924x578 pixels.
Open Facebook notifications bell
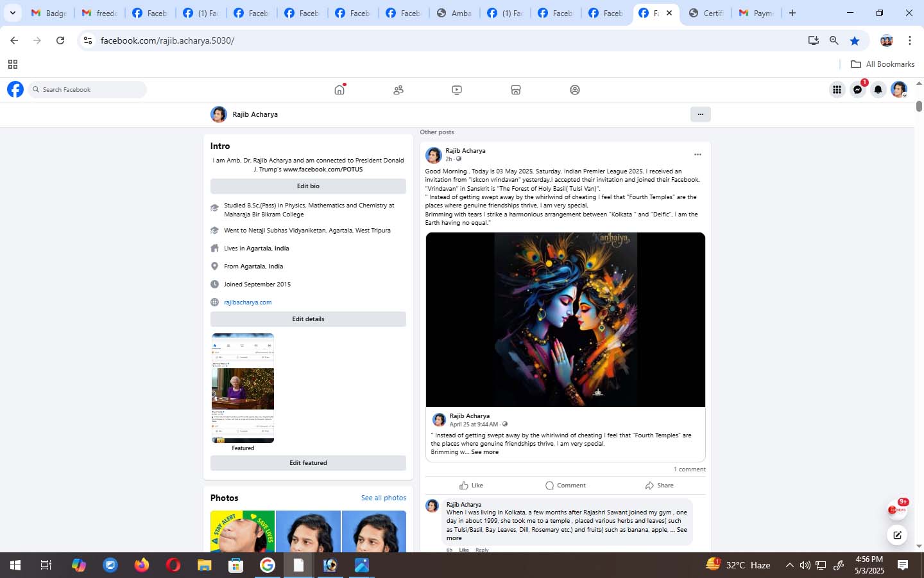[x=878, y=90]
